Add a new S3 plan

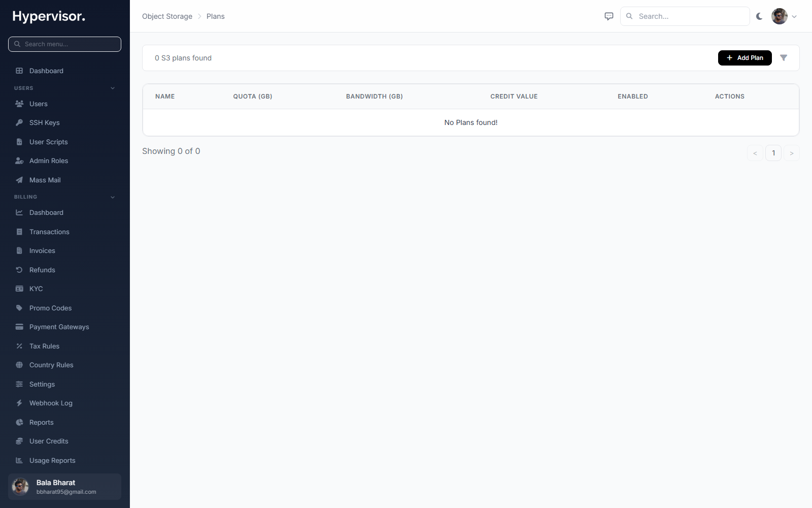point(745,58)
